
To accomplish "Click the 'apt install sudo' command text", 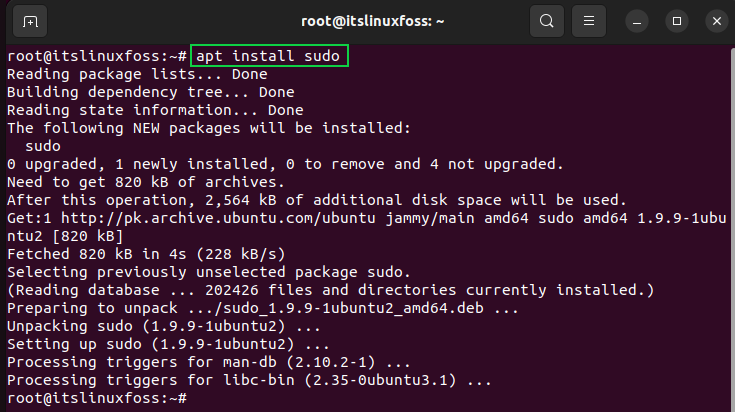I will point(268,56).
